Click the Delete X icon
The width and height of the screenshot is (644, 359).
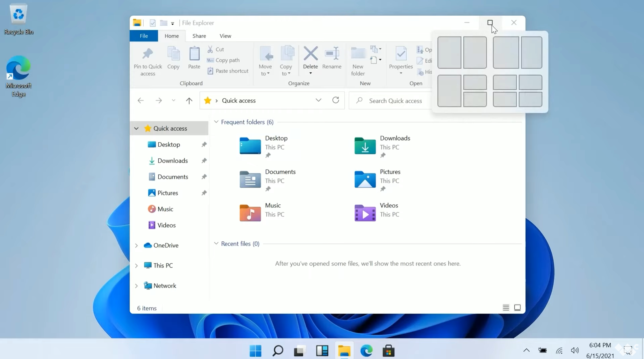(311, 53)
